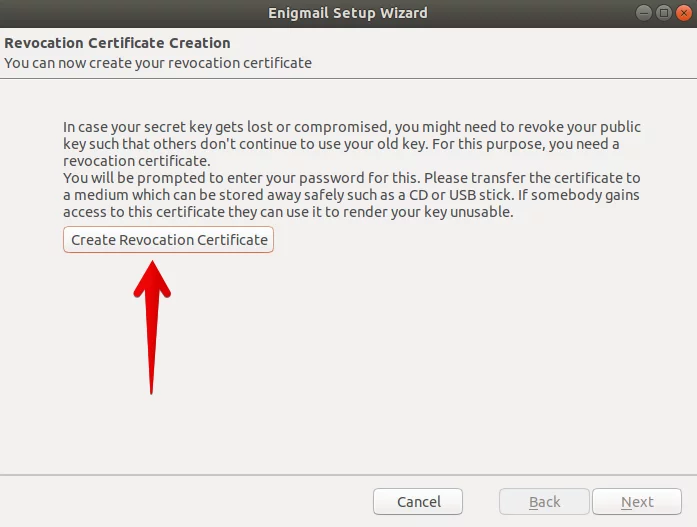The height and width of the screenshot is (527, 697).
Task: Maximize the Enigmail Setup Wizard window
Action: [663, 13]
